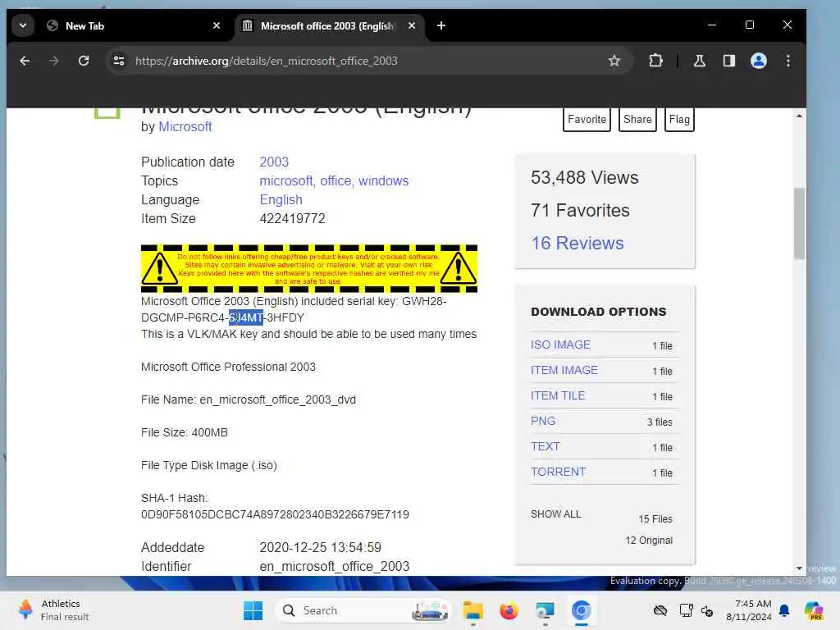Viewport: 840px width, 630px height.
Task: Close the New Tab tab
Action: point(217,25)
